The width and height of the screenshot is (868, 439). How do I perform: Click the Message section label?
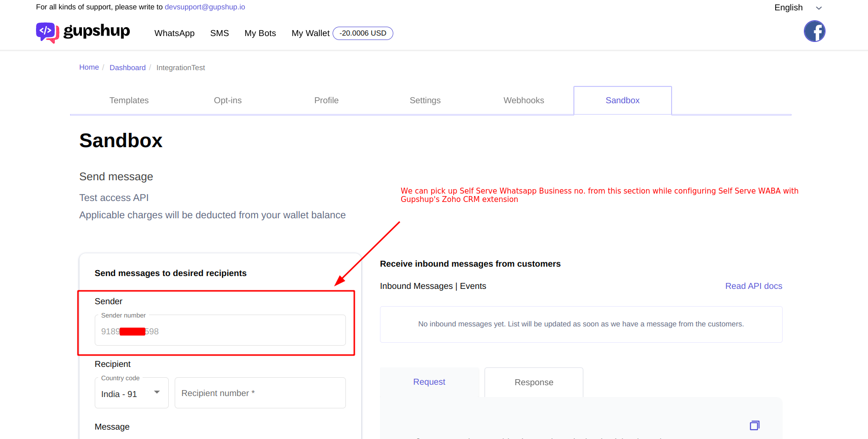coord(112,427)
